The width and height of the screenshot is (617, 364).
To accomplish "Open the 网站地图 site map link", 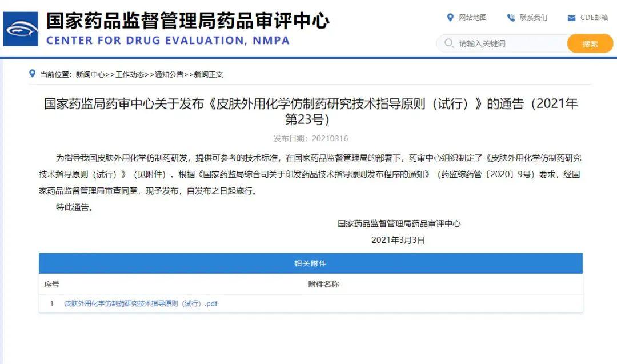I will pyautogui.click(x=472, y=18).
